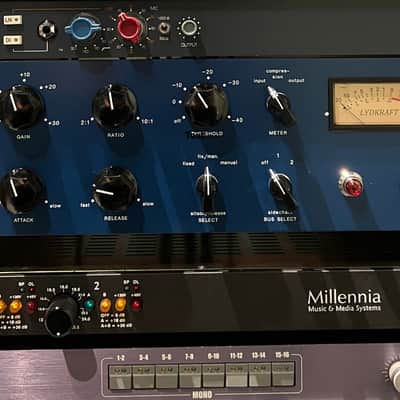This screenshot has height=400, width=400.
Task: Adjust the RATIO knob
Action: pos(114,107)
